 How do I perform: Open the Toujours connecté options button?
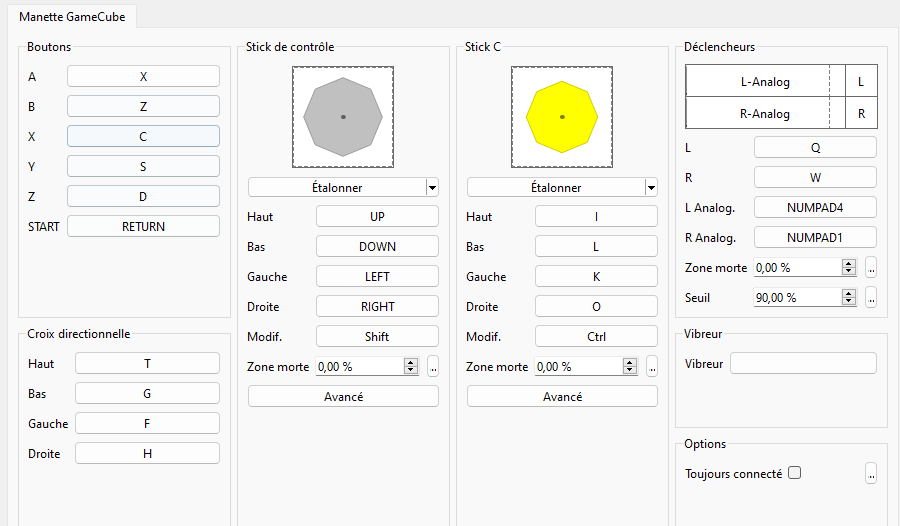point(871,473)
